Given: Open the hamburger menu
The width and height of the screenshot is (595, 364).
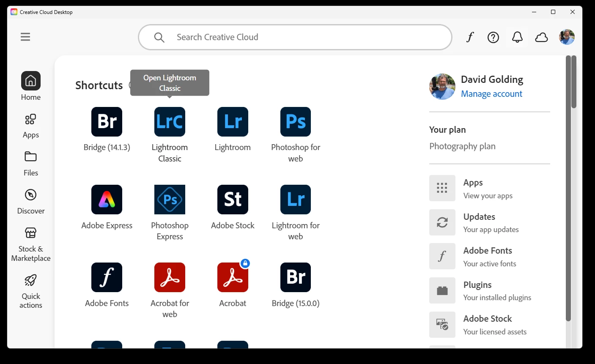Looking at the screenshot, I should [x=25, y=37].
